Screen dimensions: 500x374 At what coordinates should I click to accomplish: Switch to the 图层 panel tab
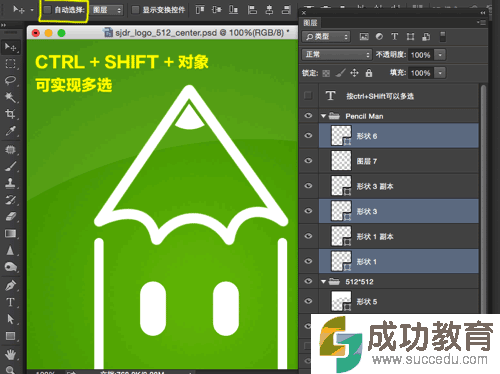pos(310,23)
